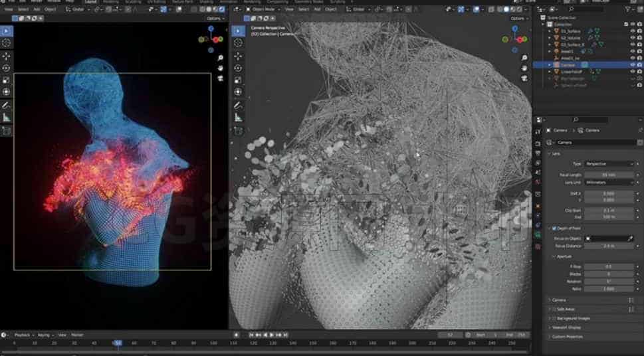Open outliner filter funnel icon
The height and width of the screenshot is (356, 644).
627,9
